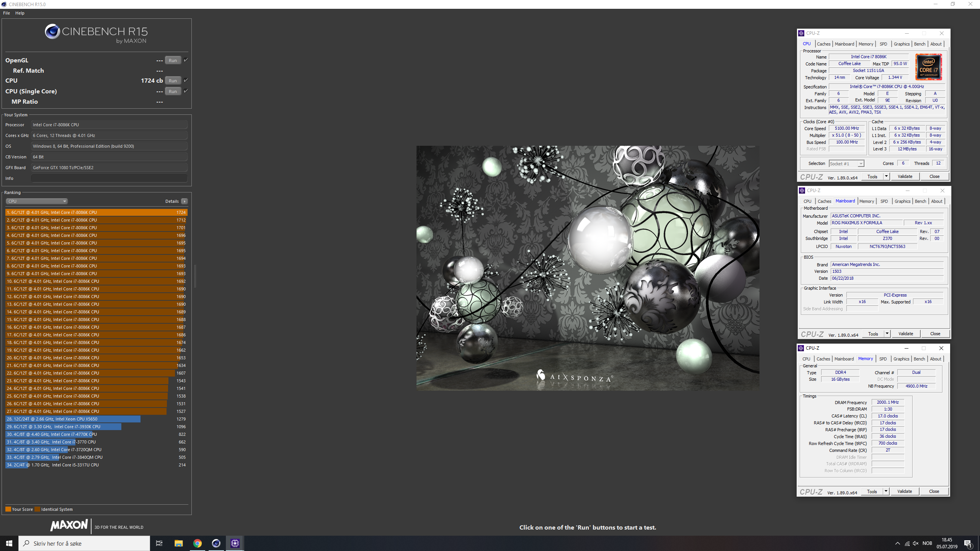Click Validate in bottom CPU-Z window

(x=905, y=491)
